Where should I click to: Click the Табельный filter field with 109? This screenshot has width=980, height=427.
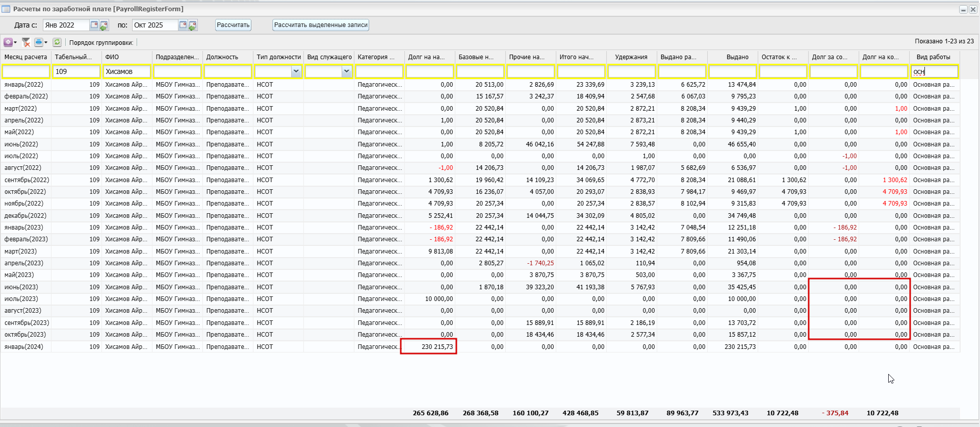click(76, 71)
